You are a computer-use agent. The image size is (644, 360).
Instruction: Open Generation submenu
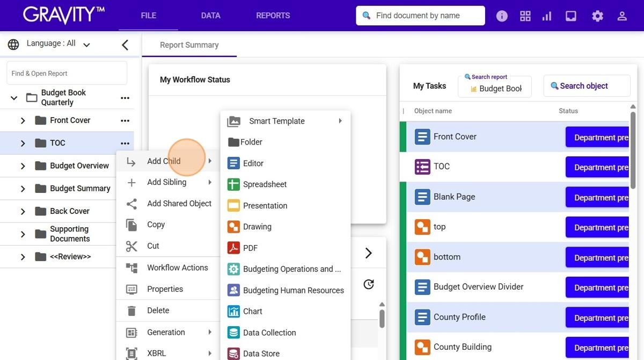point(168,333)
